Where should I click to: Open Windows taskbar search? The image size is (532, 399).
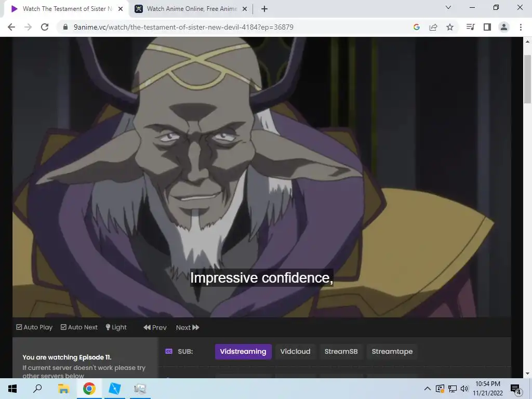pos(37,389)
